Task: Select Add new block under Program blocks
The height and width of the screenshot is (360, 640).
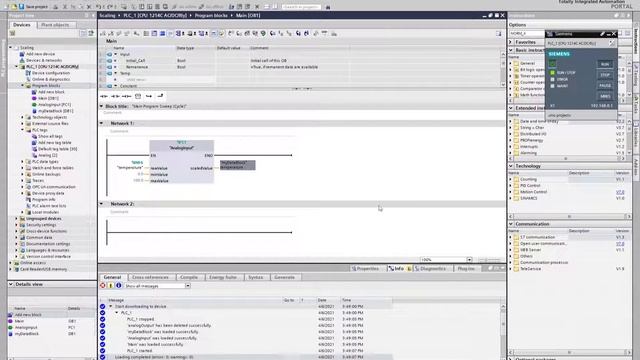Action: pyautogui.click(x=48, y=92)
